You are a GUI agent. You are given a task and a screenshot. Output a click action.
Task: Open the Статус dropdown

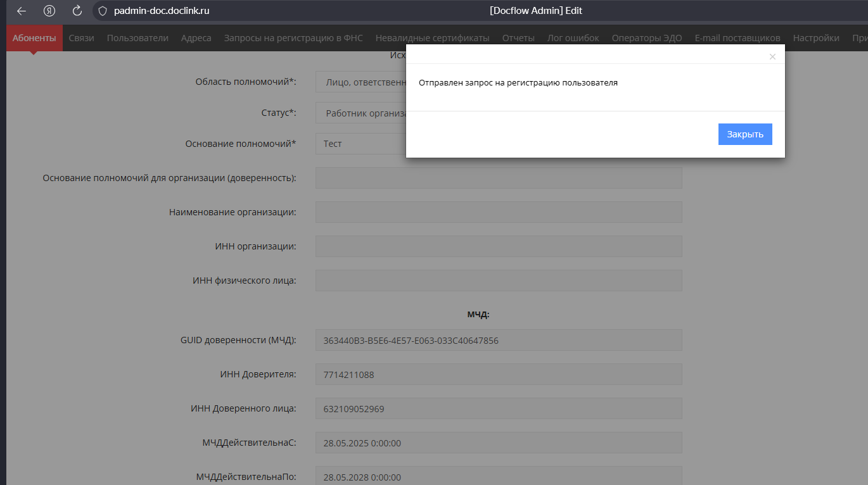[x=361, y=113]
